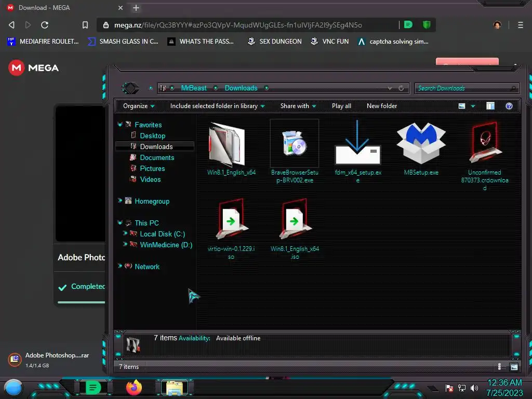Close the Download - MEGA tab
The width and height of the screenshot is (532, 399).
coord(121,8)
